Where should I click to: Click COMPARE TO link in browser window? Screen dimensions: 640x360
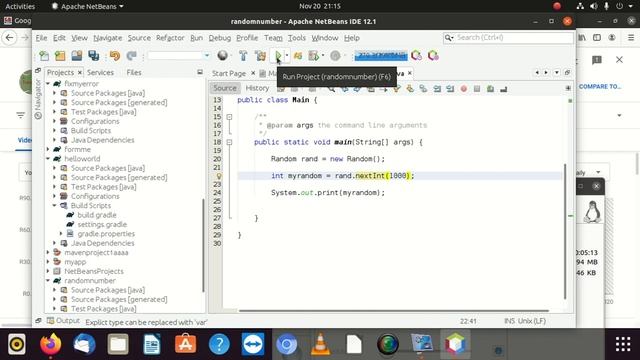click(x=600, y=87)
